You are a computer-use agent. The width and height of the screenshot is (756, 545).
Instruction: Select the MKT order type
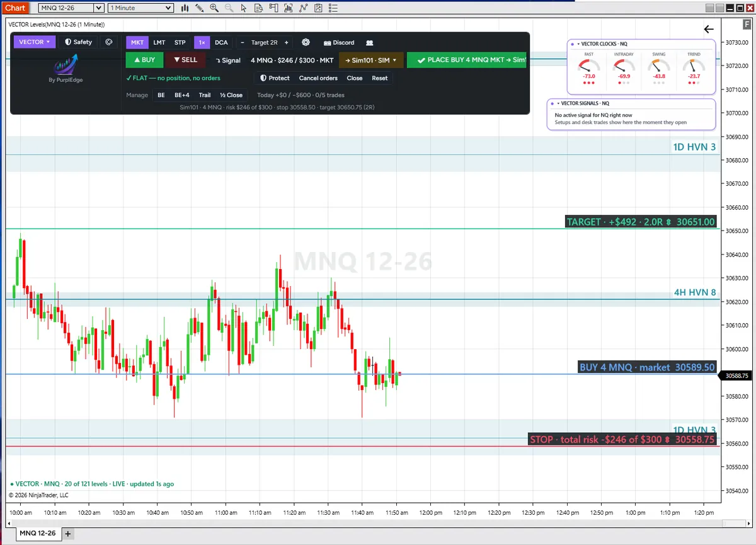tap(137, 43)
